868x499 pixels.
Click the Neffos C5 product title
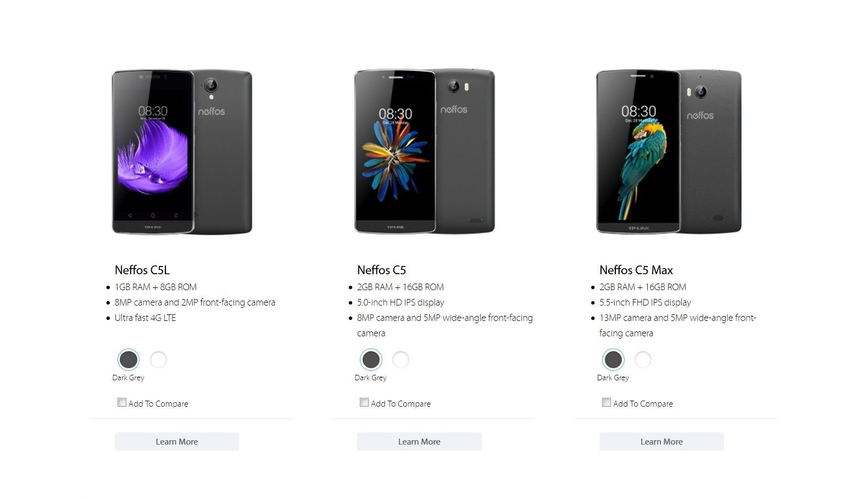click(382, 270)
